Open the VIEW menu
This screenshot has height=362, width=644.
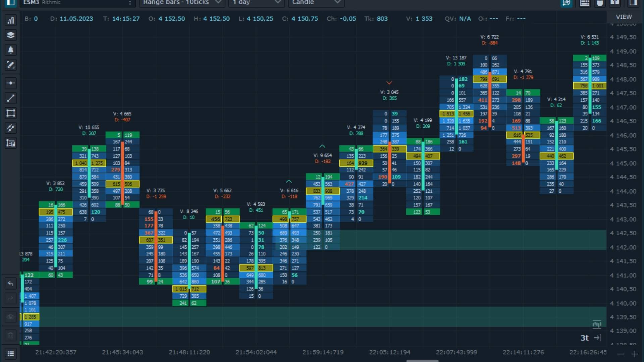(x=624, y=16)
